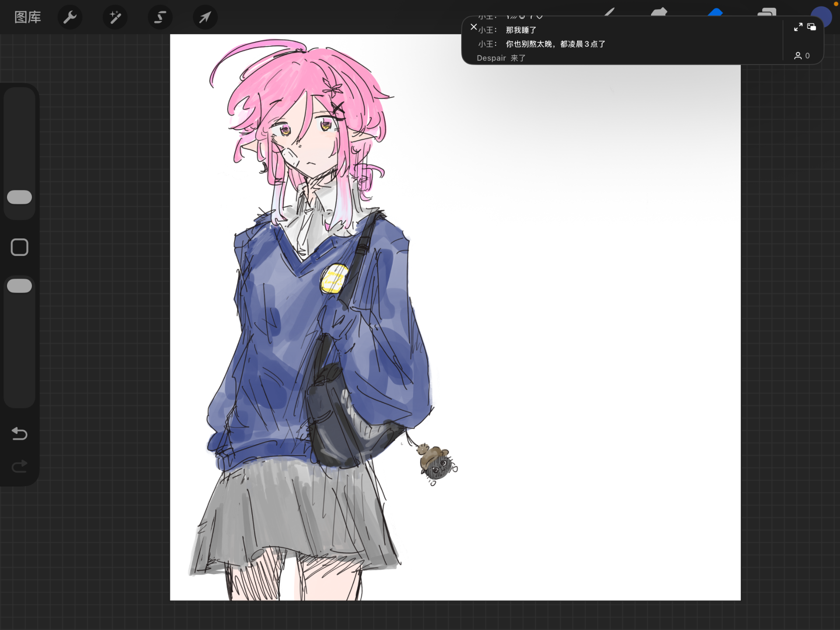Click the brush size slider handle

coord(20,197)
